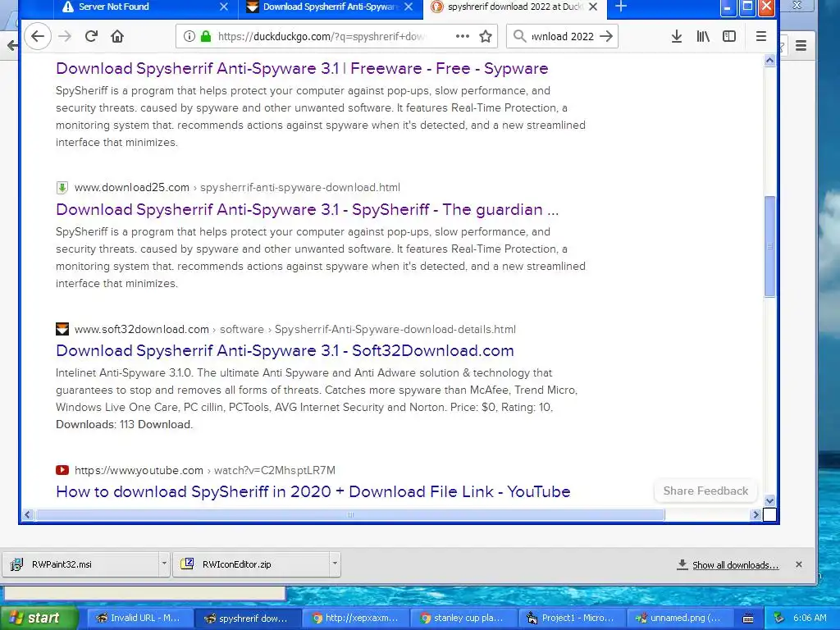
Task: Close the Download Spysherrif tab
Action: 409,7
